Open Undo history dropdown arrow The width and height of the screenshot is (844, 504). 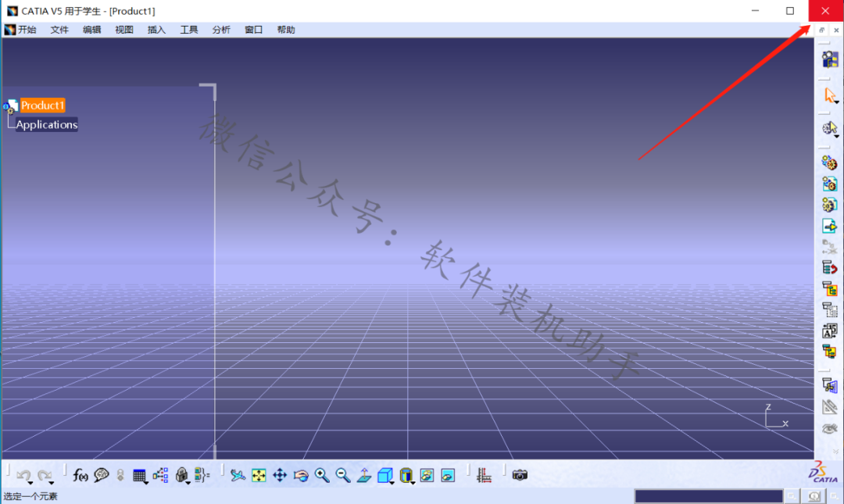click(x=30, y=482)
